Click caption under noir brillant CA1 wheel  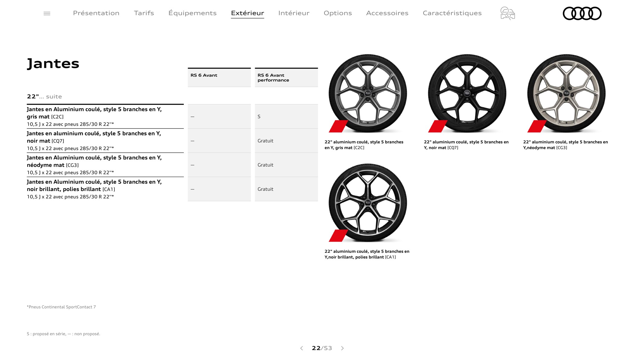(367, 254)
